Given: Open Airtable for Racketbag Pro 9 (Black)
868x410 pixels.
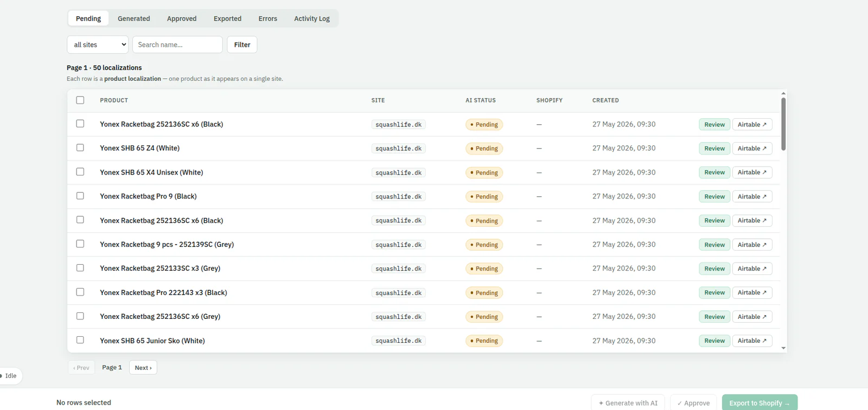Looking at the screenshot, I should pyautogui.click(x=752, y=196).
